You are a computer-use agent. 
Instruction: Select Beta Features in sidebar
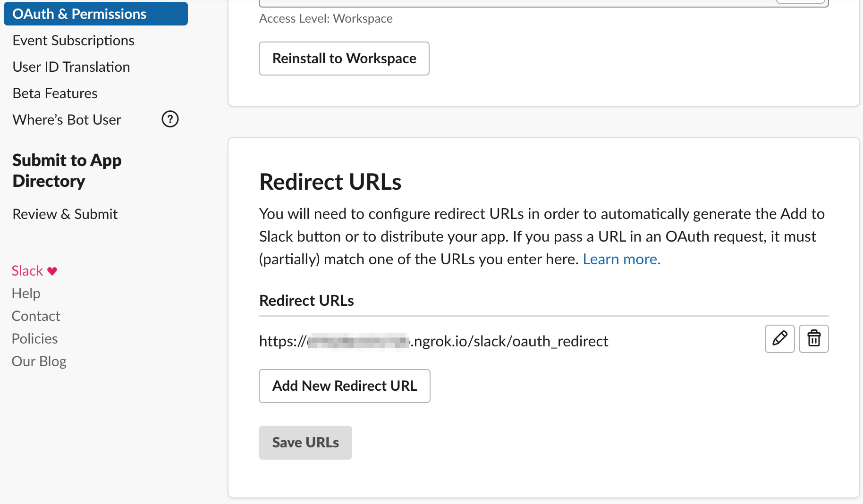click(55, 93)
